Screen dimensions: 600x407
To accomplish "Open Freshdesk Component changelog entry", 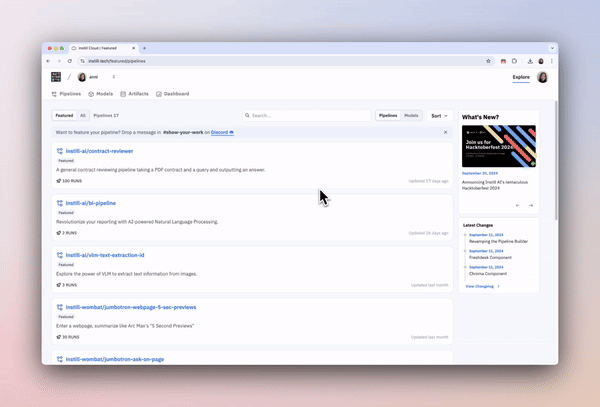I will [490, 257].
